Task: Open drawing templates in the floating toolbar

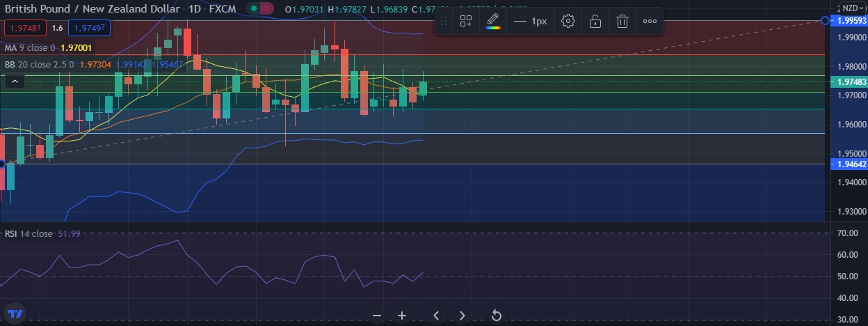Action: [x=466, y=22]
